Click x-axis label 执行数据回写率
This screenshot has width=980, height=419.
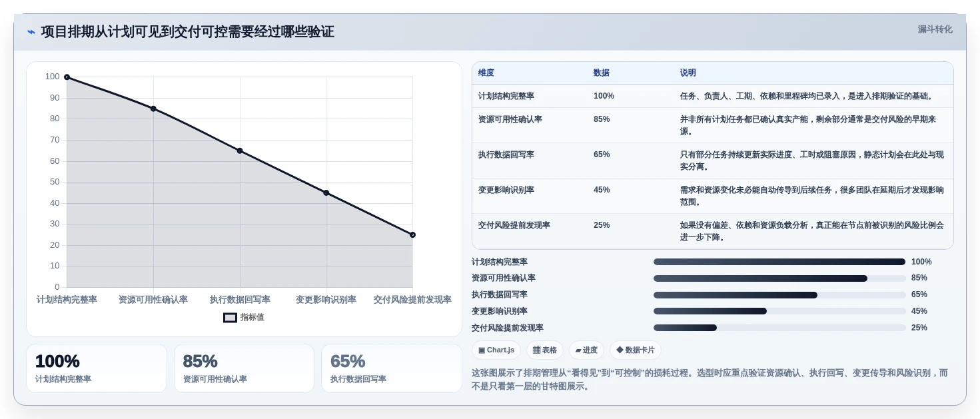[x=240, y=300]
